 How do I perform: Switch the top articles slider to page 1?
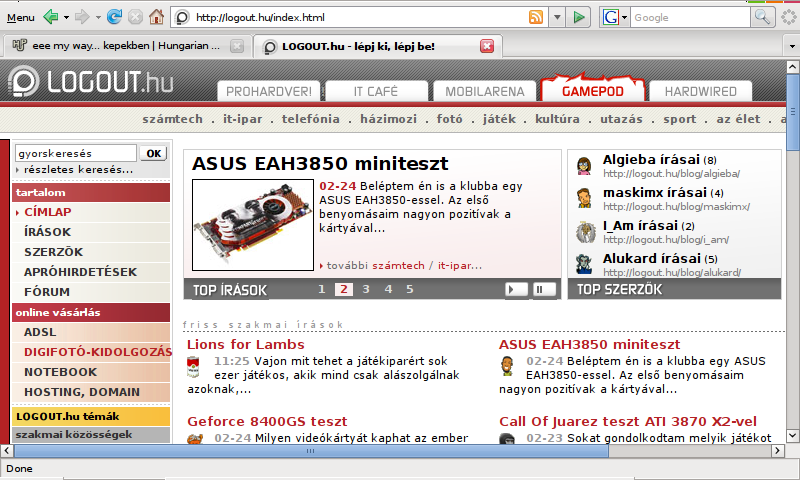point(321,289)
